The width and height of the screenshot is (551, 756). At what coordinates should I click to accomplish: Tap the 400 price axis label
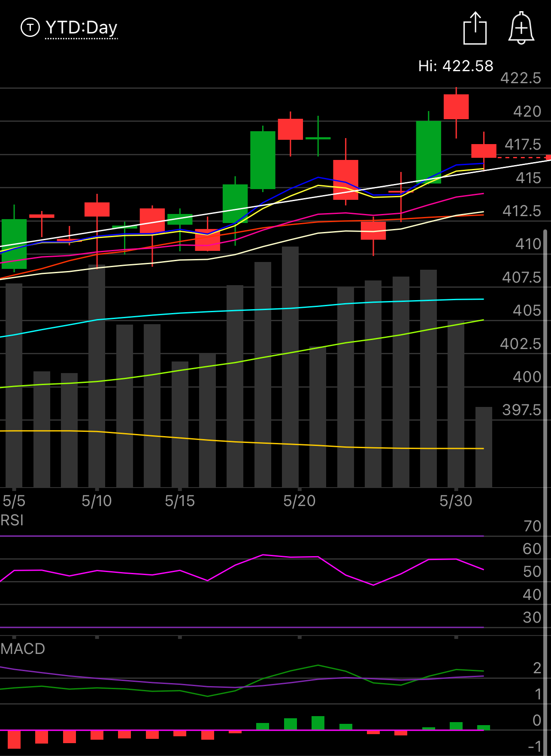pyautogui.click(x=527, y=377)
